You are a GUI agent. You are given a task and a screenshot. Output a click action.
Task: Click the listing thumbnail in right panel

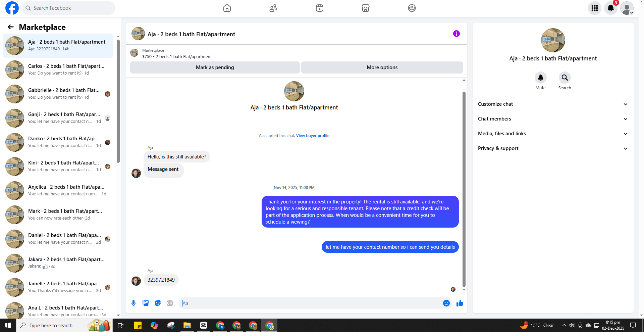[x=553, y=40]
